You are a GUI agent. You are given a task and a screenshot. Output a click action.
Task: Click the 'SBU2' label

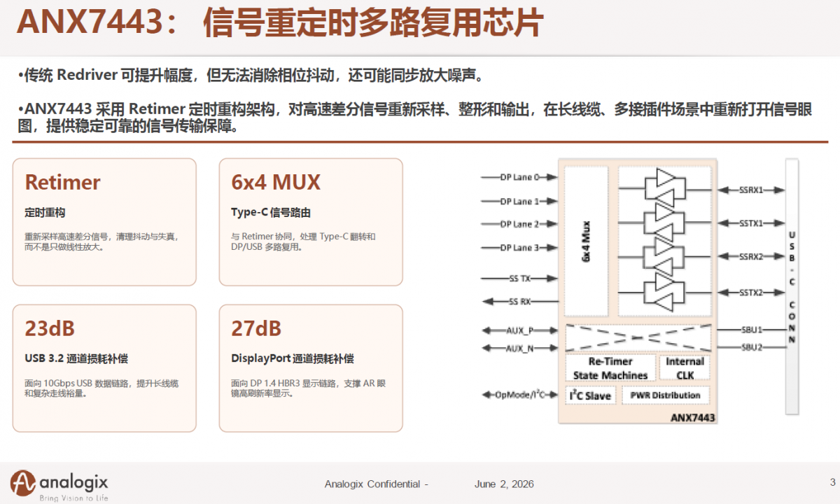pos(751,347)
